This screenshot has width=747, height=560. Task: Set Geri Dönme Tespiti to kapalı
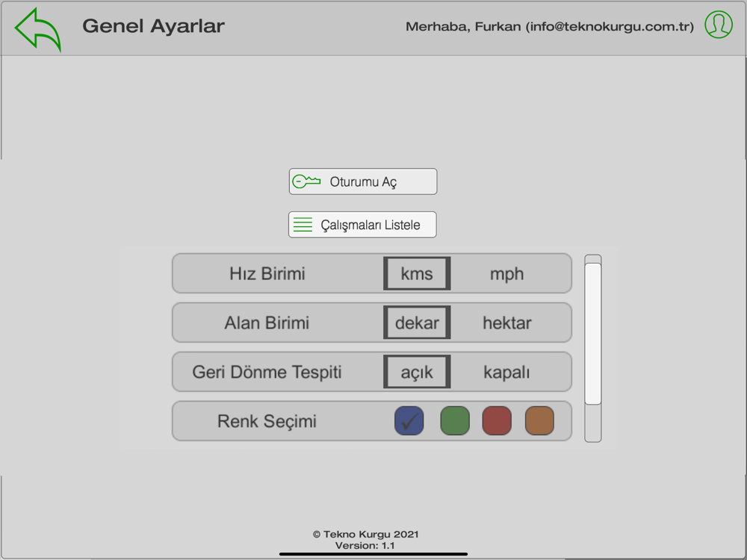pos(506,372)
